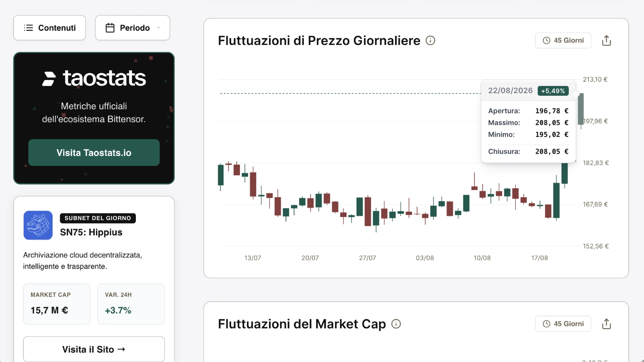Click Visita il Sito link

(x=94, y=349)
